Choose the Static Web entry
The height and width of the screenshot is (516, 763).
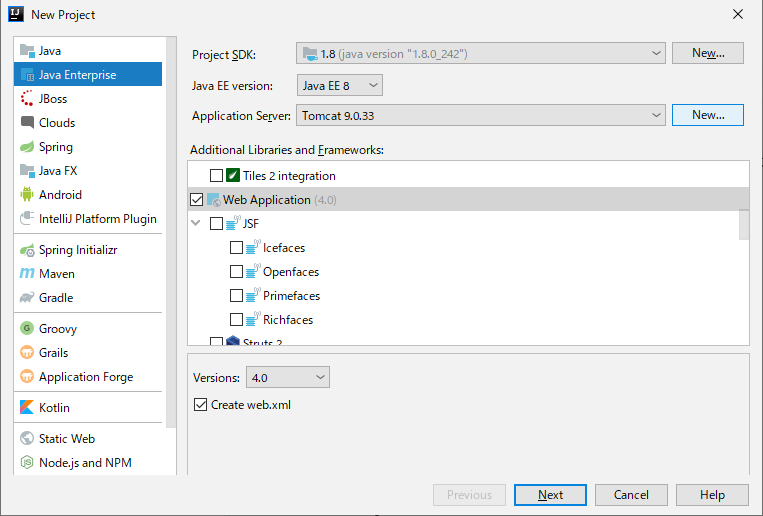coord(88,439)
